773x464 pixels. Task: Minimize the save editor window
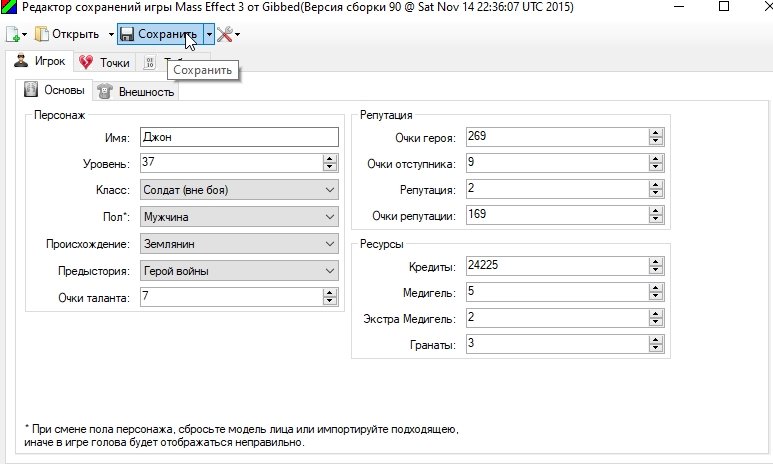point(679,6)
